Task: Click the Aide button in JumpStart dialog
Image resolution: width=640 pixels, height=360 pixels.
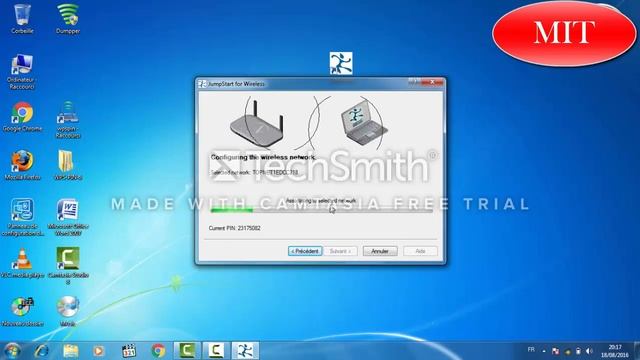Action: [420, 251]
